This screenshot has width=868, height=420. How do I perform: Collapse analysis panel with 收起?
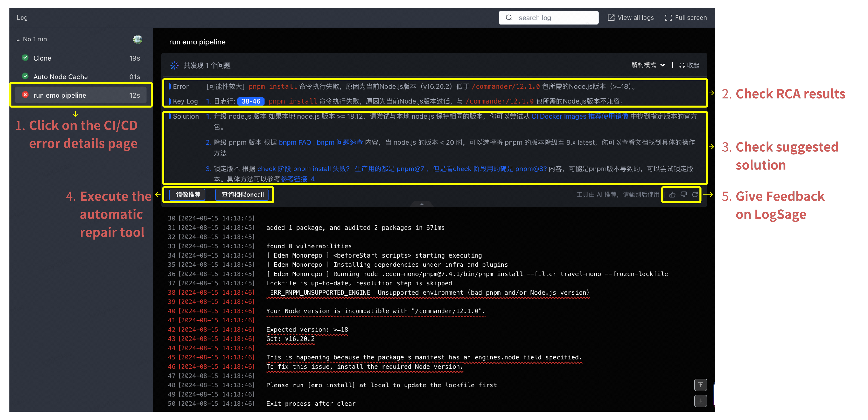[x=689, y=65]
